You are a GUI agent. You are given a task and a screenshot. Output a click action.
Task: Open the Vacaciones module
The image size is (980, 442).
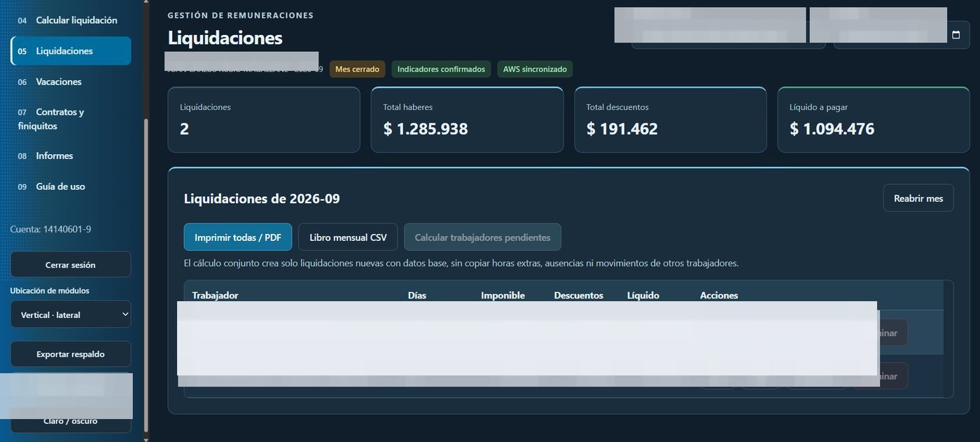(x=71, y=82)
